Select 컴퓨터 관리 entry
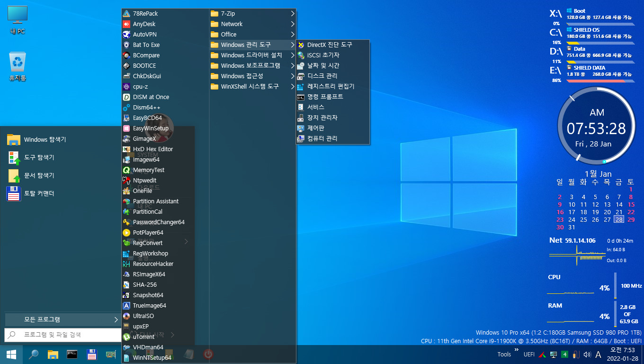The width and height of the screenshot is (644, 364). (332, 138)
